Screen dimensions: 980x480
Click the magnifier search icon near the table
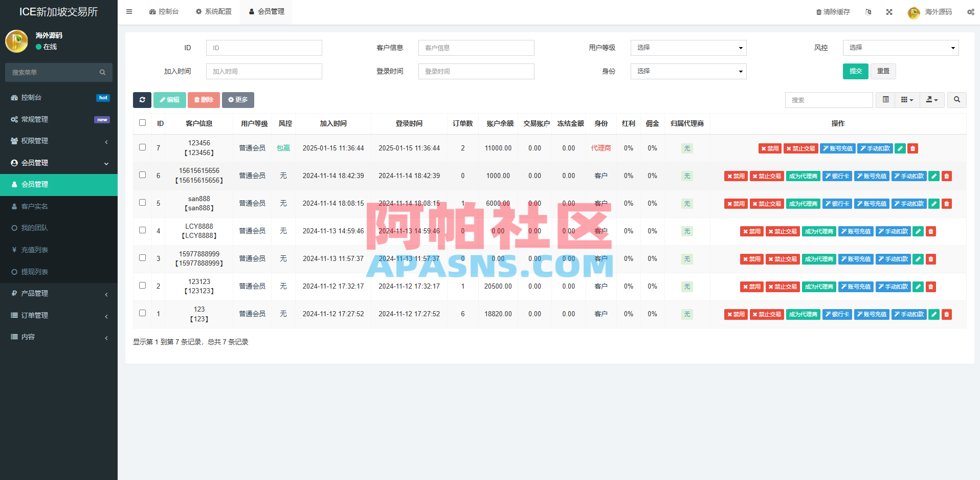pos(956,100)
